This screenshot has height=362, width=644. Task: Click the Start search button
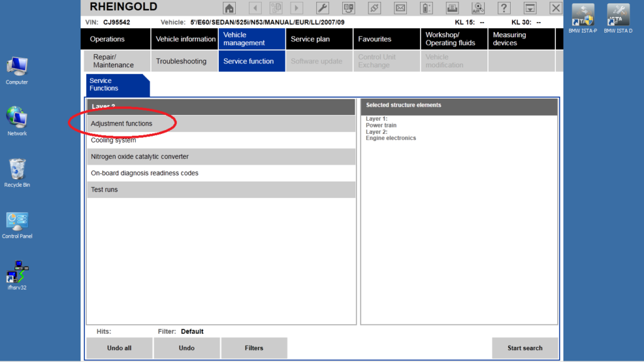pyautogui.click(x=525, y=348)
